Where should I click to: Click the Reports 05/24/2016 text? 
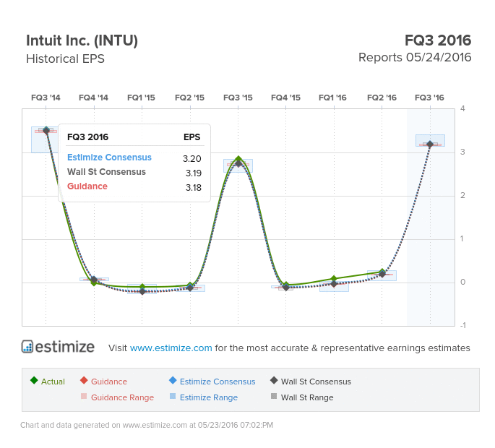(415, 58)
